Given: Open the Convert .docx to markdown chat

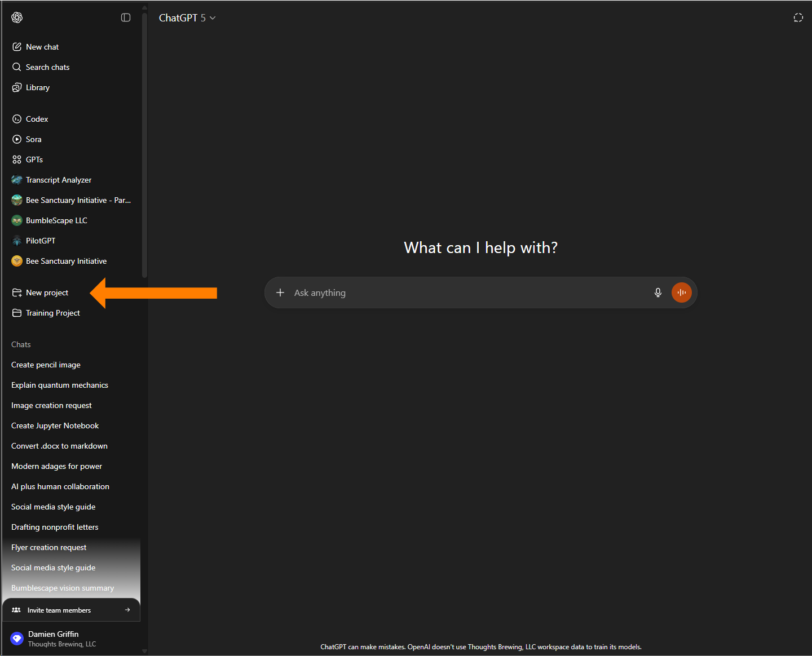Looking at the screenshot, I should 59,446.
